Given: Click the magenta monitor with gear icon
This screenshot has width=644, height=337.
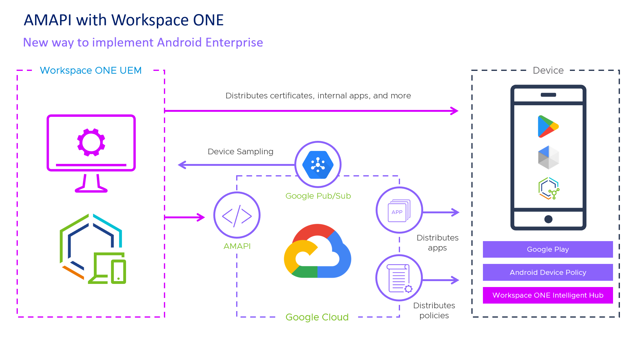Looking at the screenshot, I should pos(91,153).
